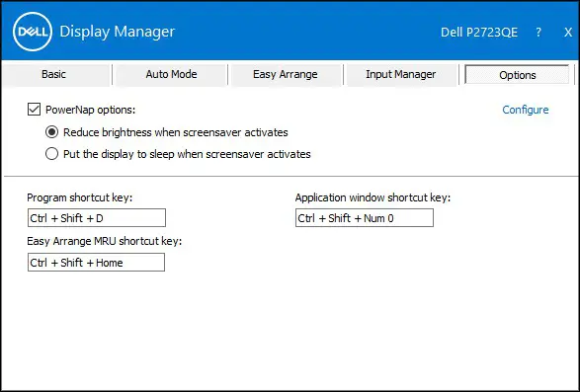Click the Dell P2723QE monitor name
Image resolution: width=580 pixels, height=392 pixels.
click(479, 33)
